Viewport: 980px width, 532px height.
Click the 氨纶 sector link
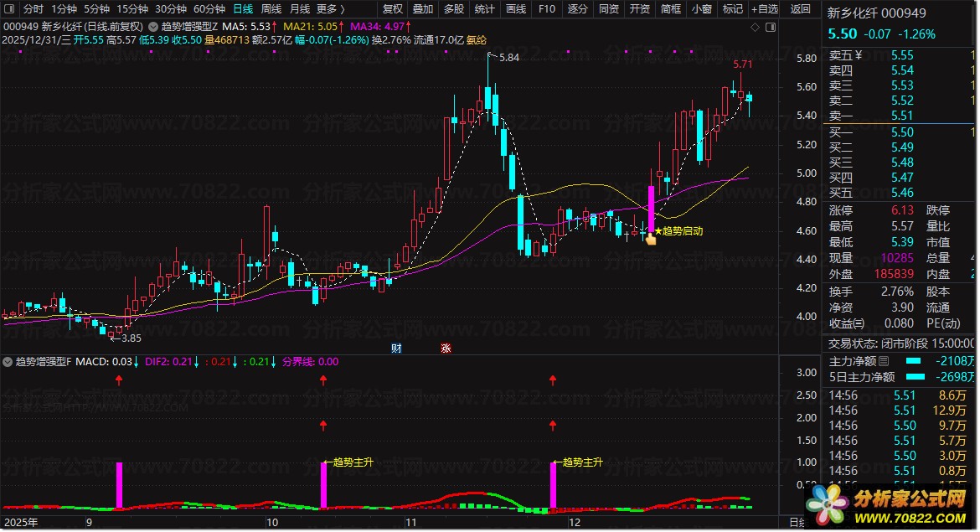point(477,40)
